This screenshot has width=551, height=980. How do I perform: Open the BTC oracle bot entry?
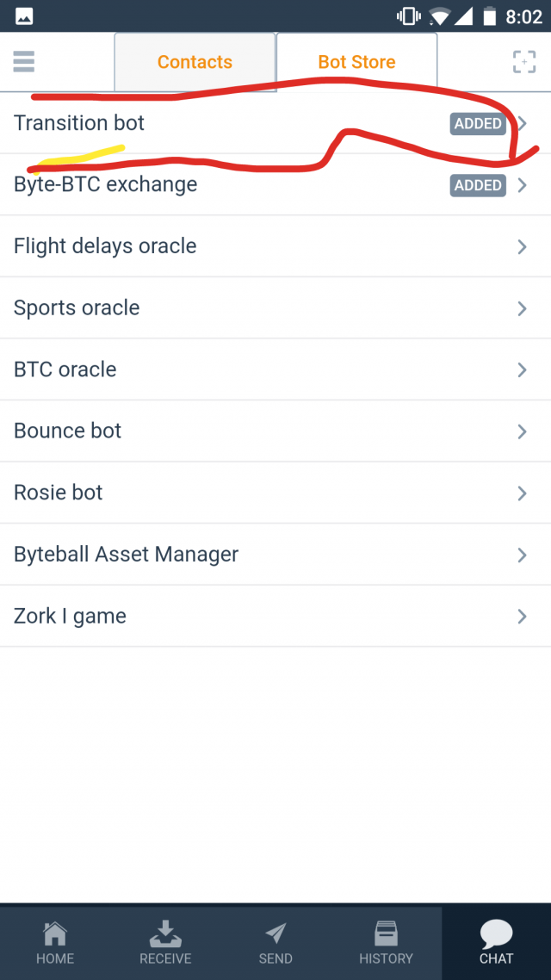pyautogui.click(x=65, y=369)
